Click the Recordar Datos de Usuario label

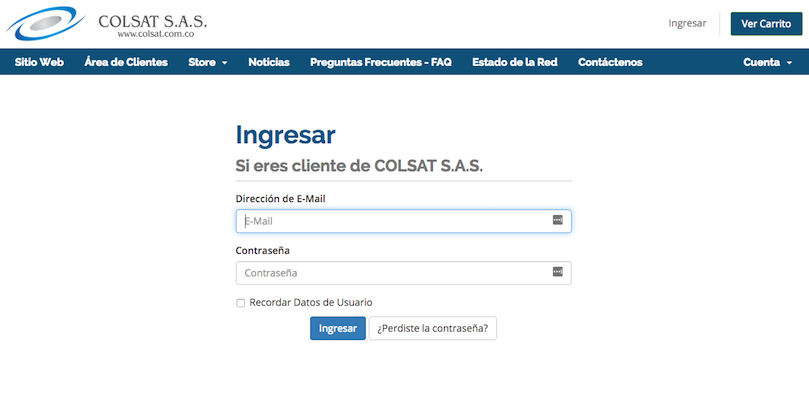point(311,302)
